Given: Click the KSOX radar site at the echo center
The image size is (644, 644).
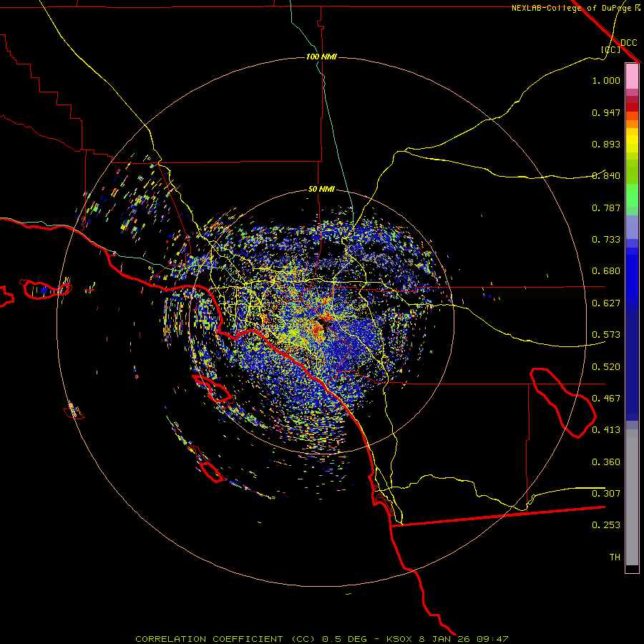Looking at the screenshot, I should click(323, 323).
